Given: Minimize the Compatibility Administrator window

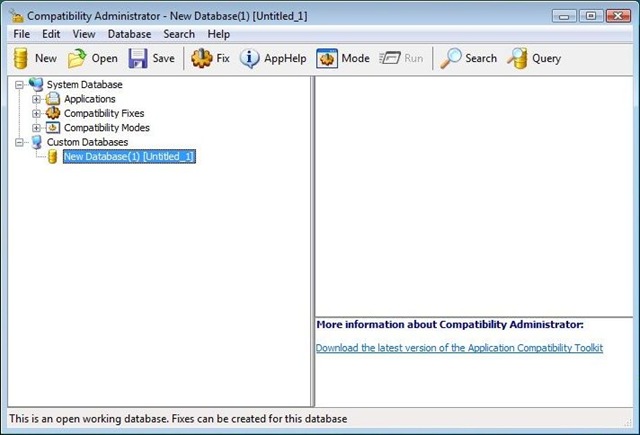Looking at the screenshot, I should [564, 16].
